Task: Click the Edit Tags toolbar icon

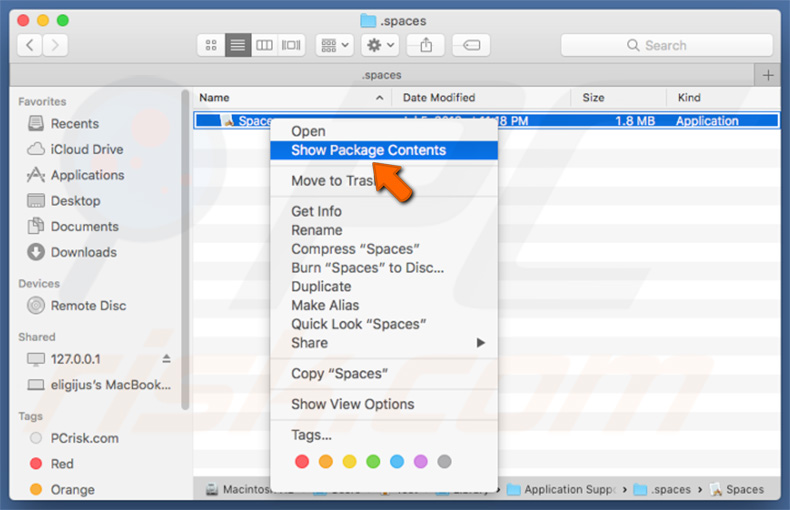Action: coord(470,45)
